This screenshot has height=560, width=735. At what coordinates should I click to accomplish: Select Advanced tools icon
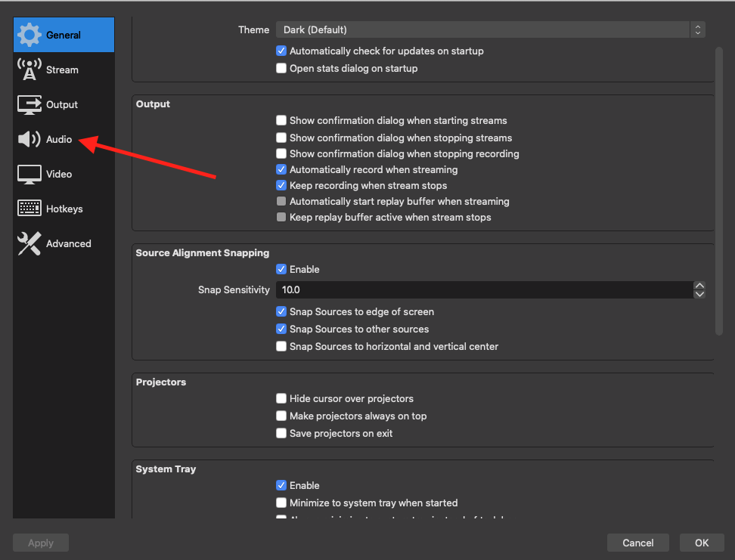click(29, 243)
